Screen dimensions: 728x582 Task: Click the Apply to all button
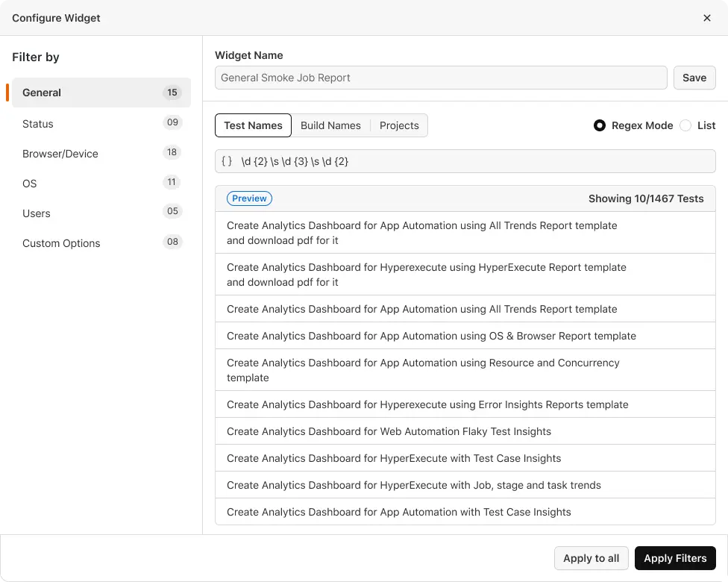[x=591, y=558]
